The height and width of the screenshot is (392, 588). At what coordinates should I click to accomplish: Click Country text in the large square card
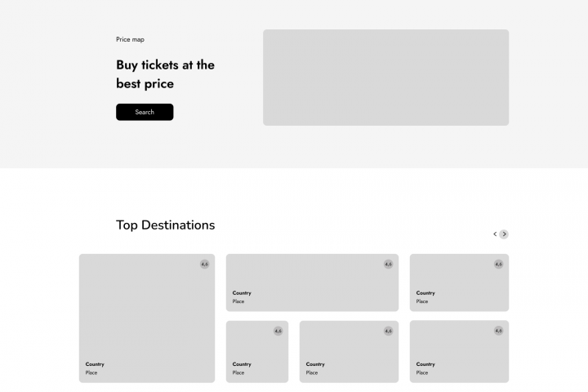tap(95, 364)
